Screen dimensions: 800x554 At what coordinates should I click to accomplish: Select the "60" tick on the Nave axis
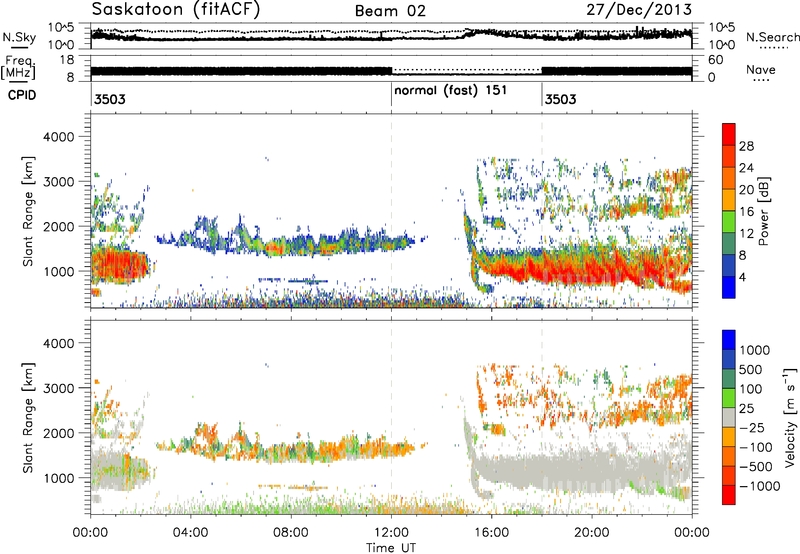[x=716, y=60]
